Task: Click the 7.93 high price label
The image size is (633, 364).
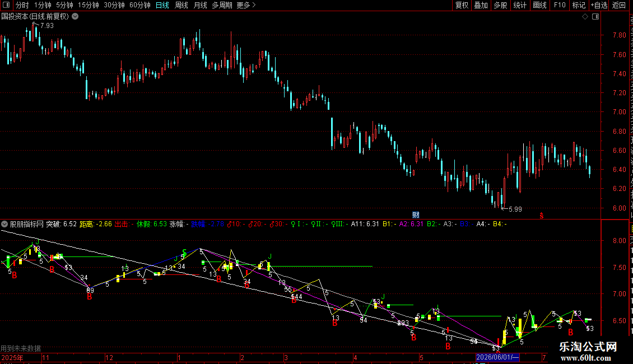Action: [x=47, y=25]
